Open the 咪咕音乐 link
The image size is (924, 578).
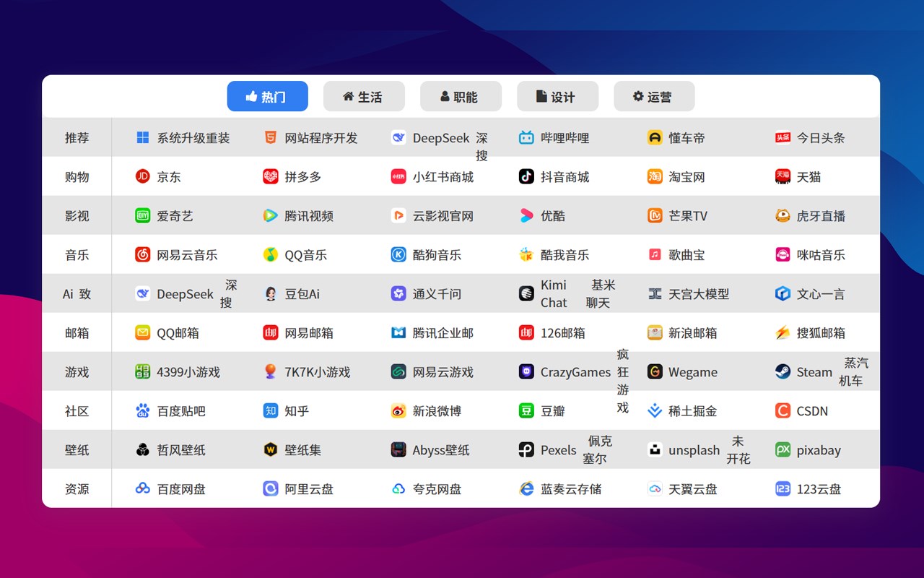tap(821, 254)
